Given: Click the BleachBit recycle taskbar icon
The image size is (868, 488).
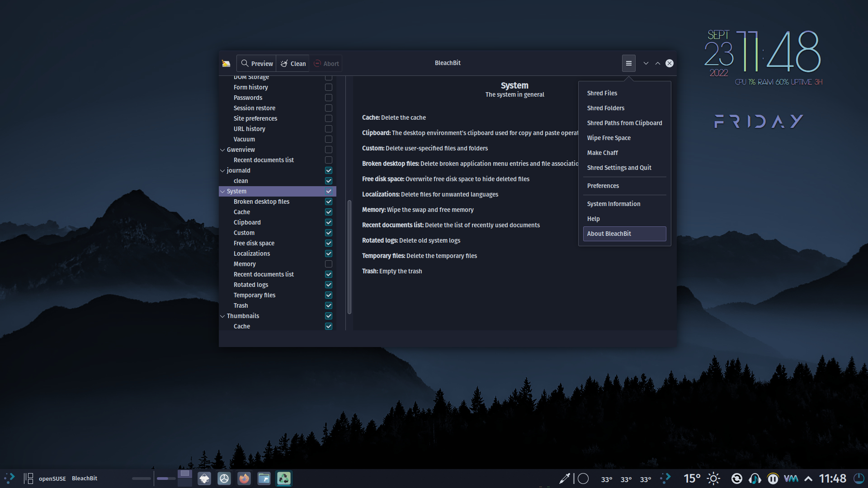Looking at the screenshot, I should coord(284,478).
